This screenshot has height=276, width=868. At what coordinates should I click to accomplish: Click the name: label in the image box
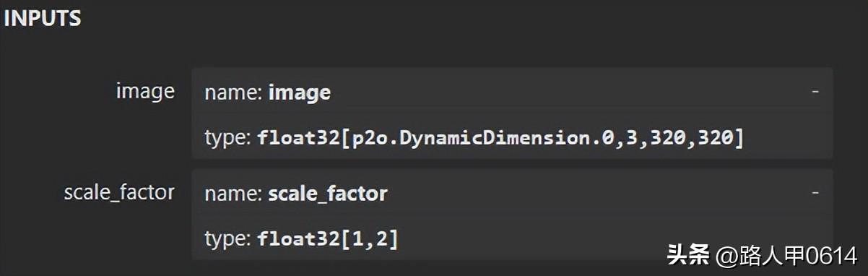pos(233,92)
